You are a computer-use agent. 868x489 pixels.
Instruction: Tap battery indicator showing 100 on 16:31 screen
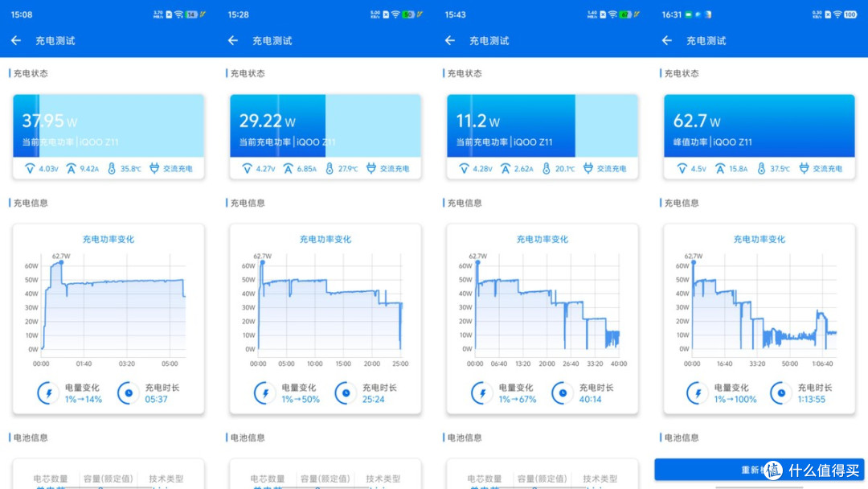[x=851, y=15]
